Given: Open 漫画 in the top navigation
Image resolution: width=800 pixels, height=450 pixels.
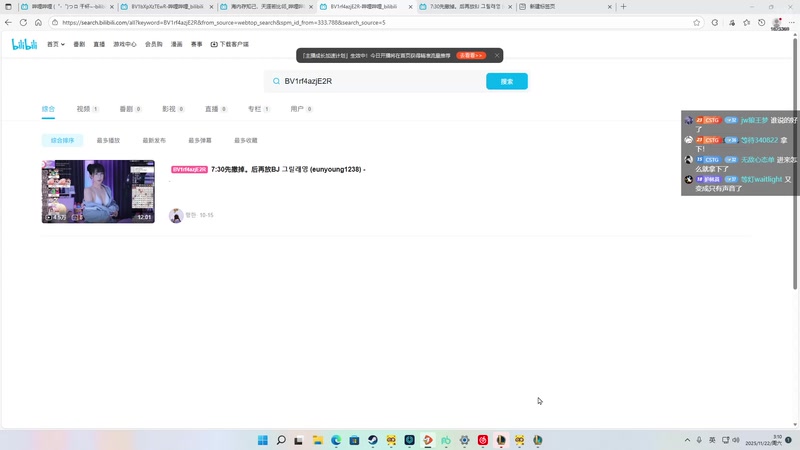Looking at the screenshot, I should tap(177, 44).
